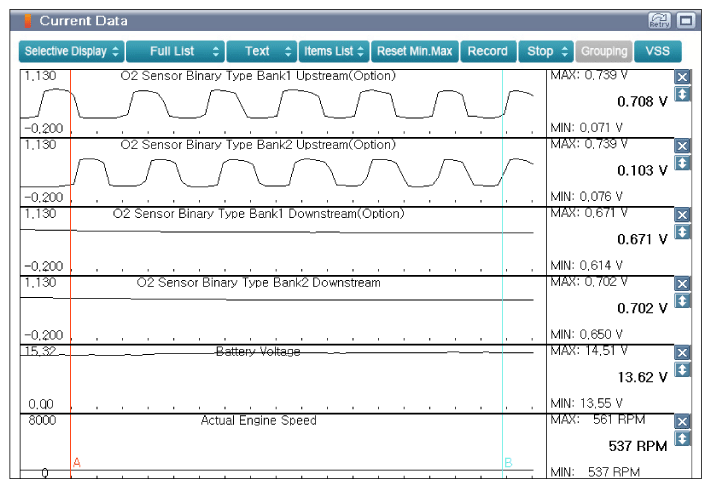Click the Actual Engine Speed graph title
The height and width of the screenshot is (488, 711).
click(258, 420)
